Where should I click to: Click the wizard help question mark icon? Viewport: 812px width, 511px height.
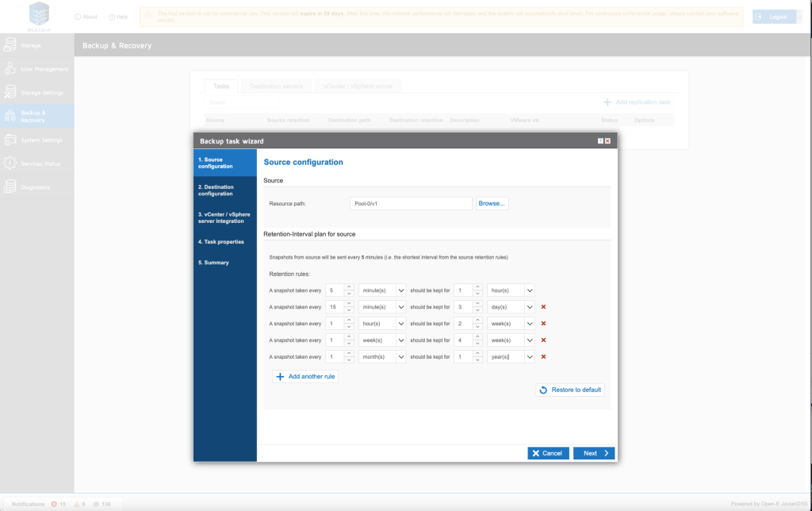(x=600, y=141)
